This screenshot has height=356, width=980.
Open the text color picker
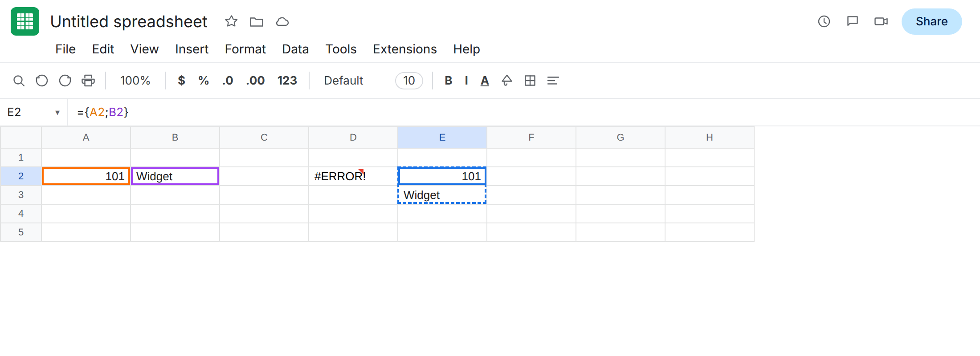click(x=485, y=81)
